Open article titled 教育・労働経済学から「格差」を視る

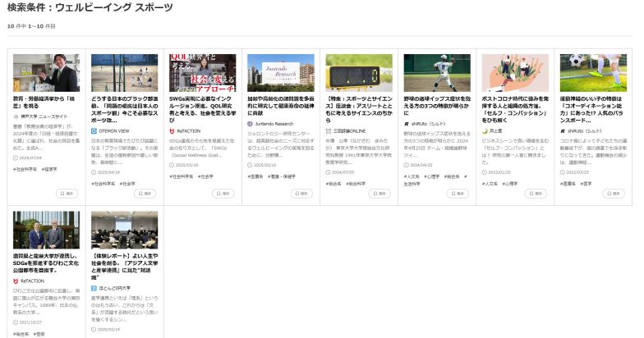[43, 102]
